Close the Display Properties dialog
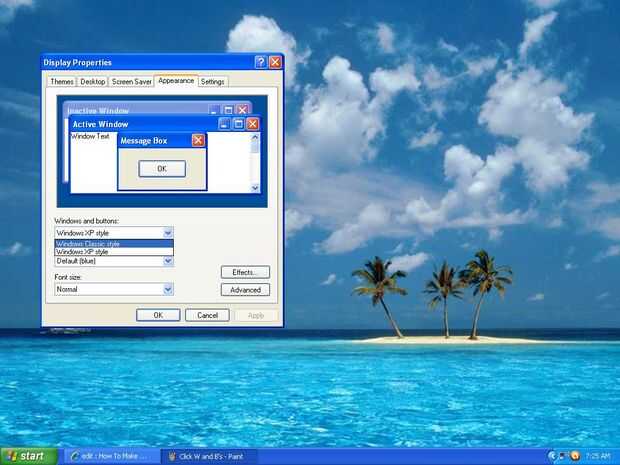Image resolution: width=620 pixels, height=465 pixels. point(275,62)
